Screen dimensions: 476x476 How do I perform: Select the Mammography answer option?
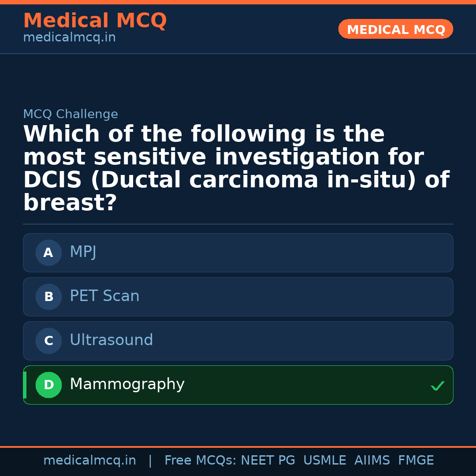tap(238, 385)
